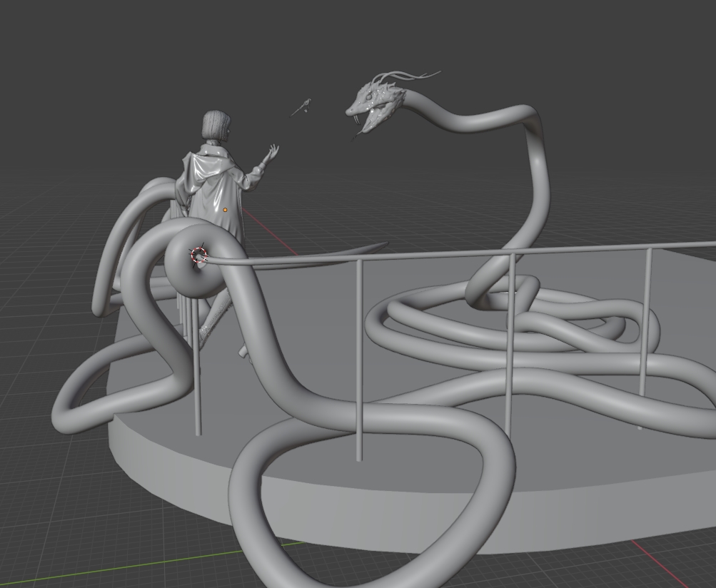
Task: Select the small wand floating mid-air
Action: pyautogui.click(x=301, y=108)
